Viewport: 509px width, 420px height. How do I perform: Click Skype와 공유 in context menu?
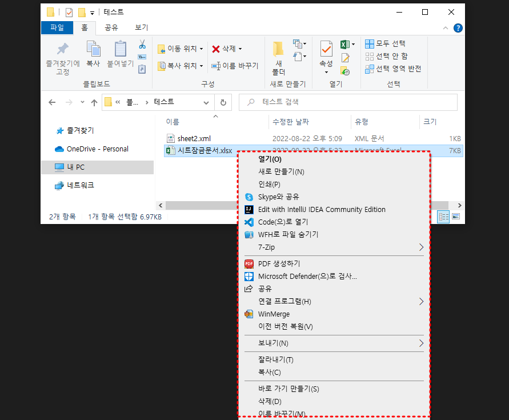pos(334,197)
